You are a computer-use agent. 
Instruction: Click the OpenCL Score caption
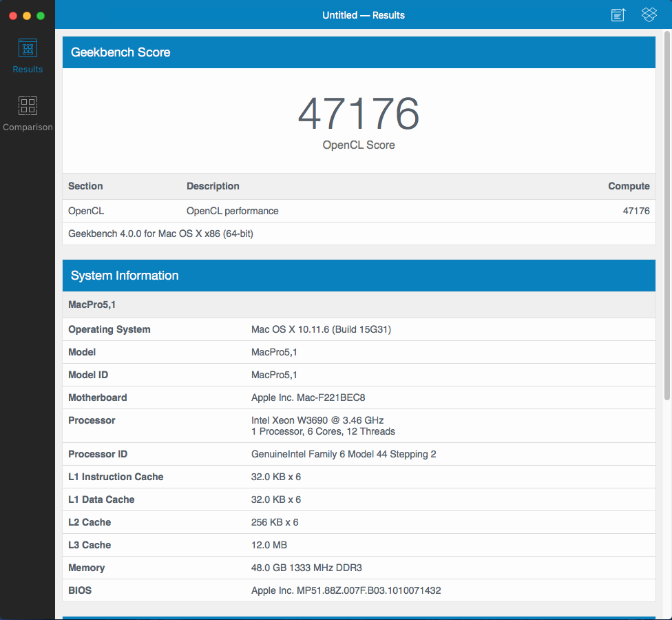pos(359,145)
